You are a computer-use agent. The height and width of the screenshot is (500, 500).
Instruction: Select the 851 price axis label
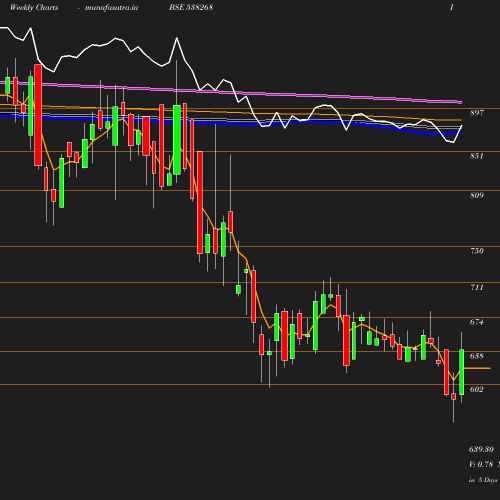pos(477,156)
